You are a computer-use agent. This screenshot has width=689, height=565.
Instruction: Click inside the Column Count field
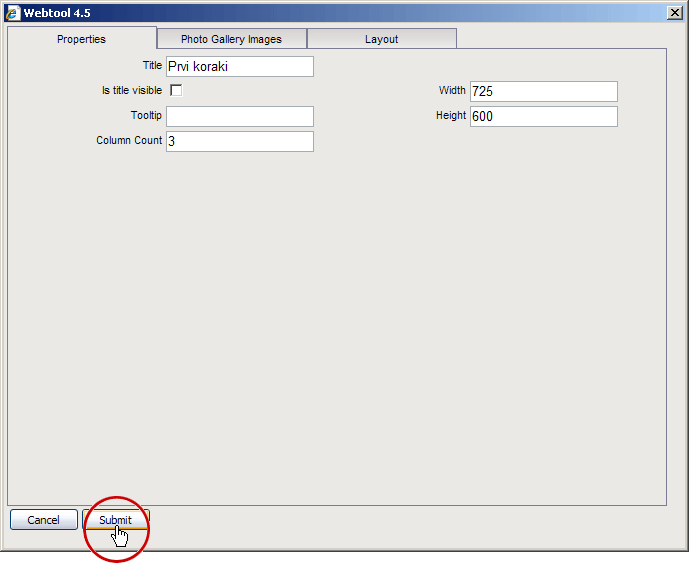pos(239,142)
